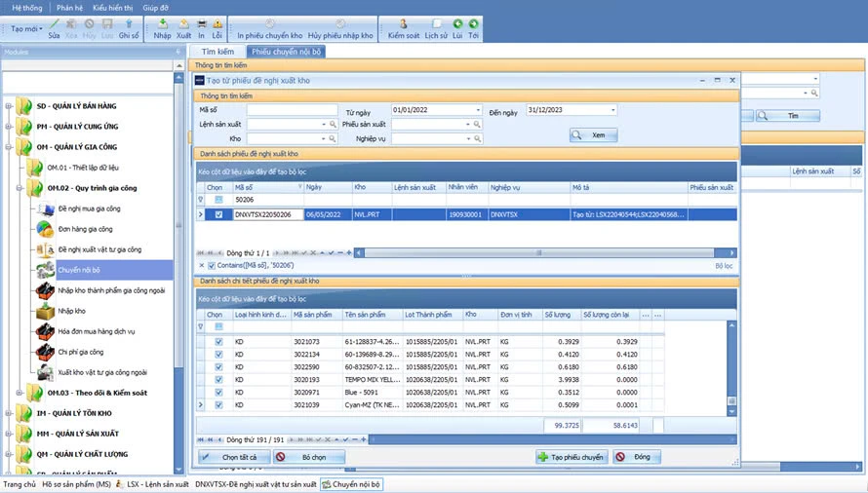Screen dimensions: 868x493
Task: Click the Sửa edit pencil icon
Action: coord(54,24)
